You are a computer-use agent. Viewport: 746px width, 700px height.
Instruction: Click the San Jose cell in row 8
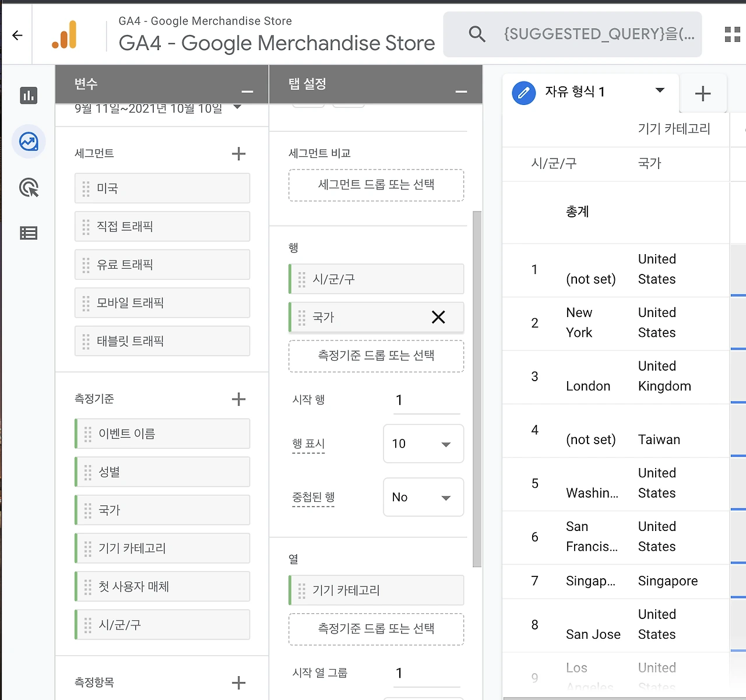(x=593, y=635)
